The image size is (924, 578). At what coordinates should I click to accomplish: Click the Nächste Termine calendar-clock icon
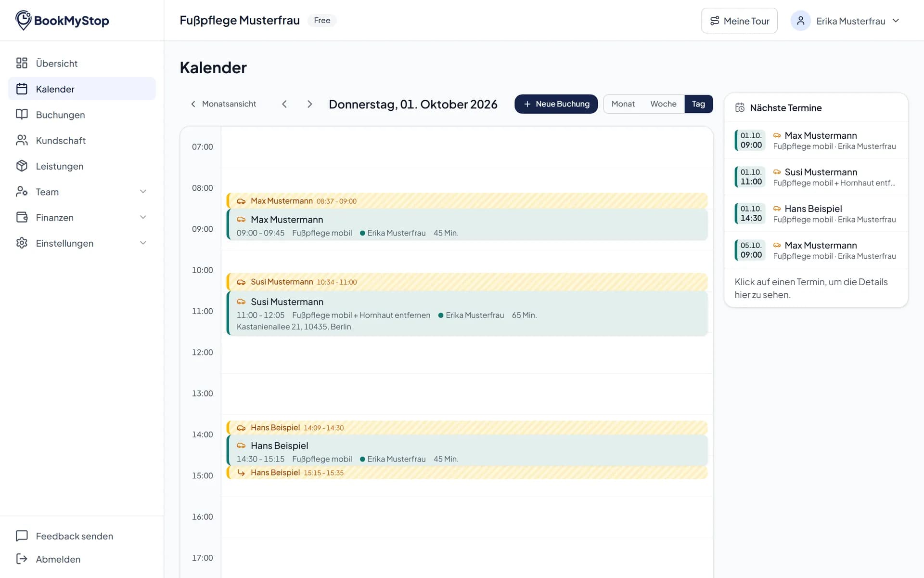tap(740, 108)
